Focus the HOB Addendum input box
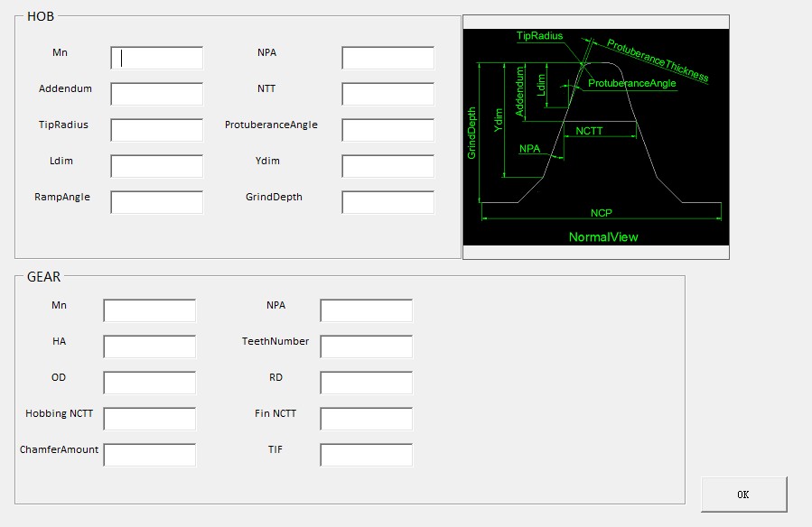This screenshot has height=527, width=812. 156,94
